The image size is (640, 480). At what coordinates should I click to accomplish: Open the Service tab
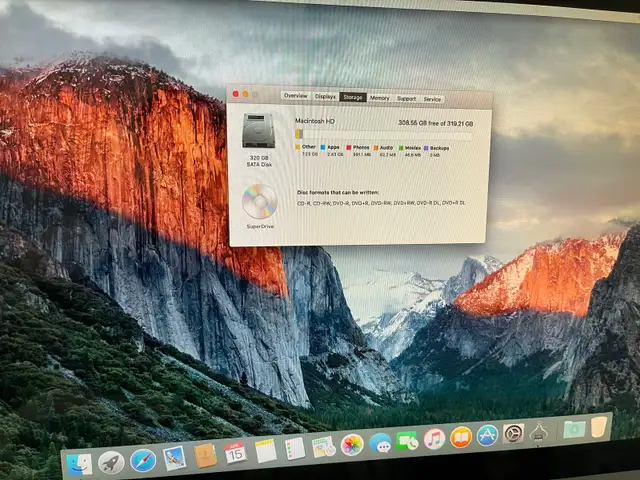432,99
